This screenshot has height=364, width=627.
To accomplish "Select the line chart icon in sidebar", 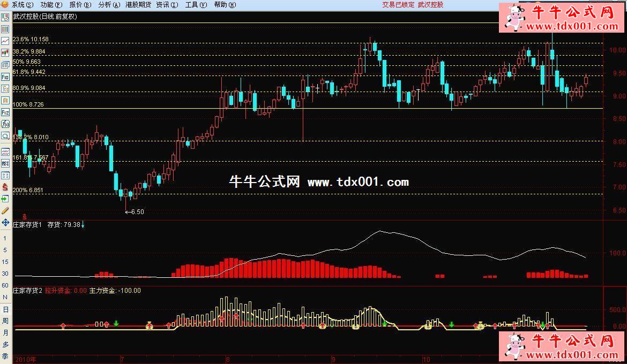I will [x=5, y=41].
